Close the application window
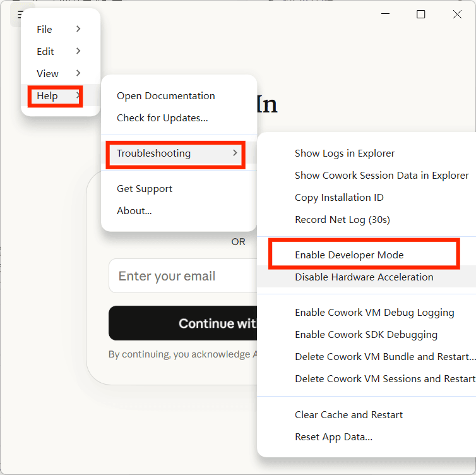This screenshot has height=475, width=476. pyautogui.click(x=457, y=14)
